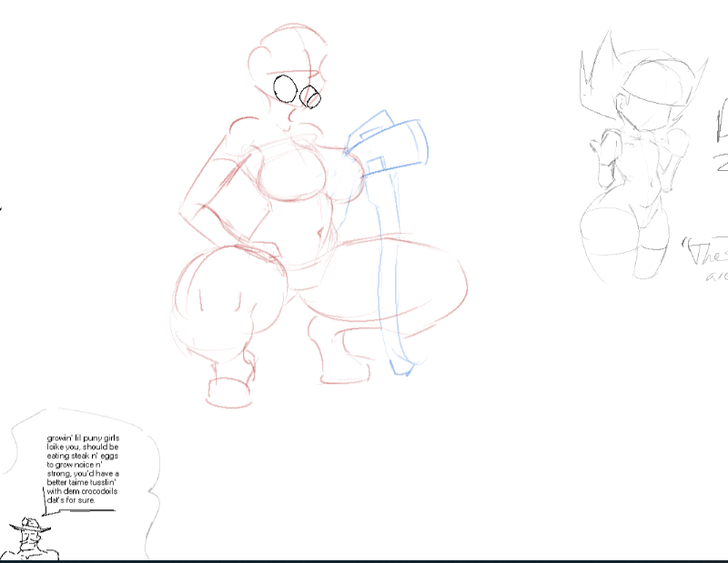This screenshot has width=728, height=563.
Task: Click the text line "loike you, should be"
Action: pos(83,447)
